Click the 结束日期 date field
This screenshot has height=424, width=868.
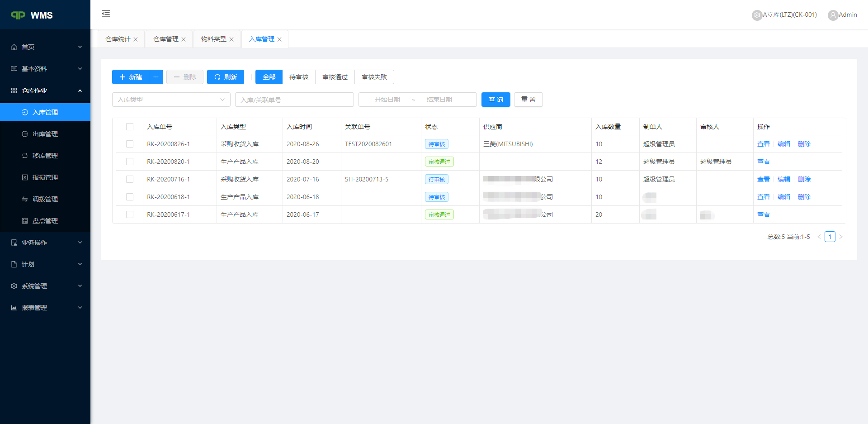(439, 100)
